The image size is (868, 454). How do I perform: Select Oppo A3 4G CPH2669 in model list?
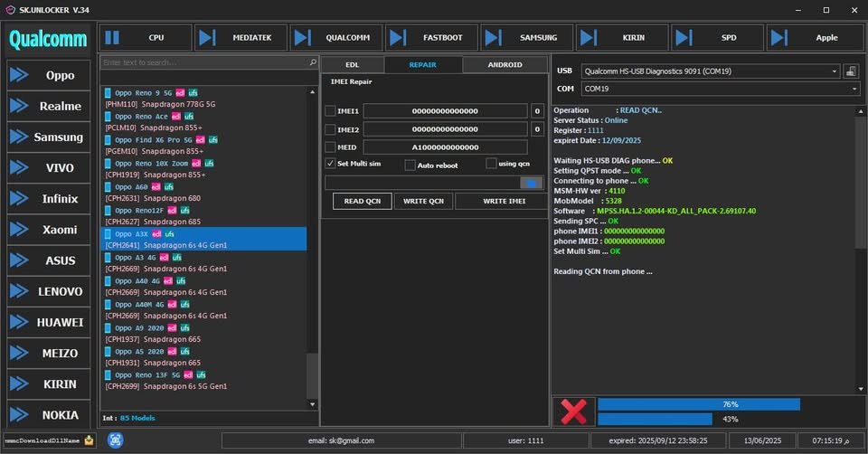(203, 263)
